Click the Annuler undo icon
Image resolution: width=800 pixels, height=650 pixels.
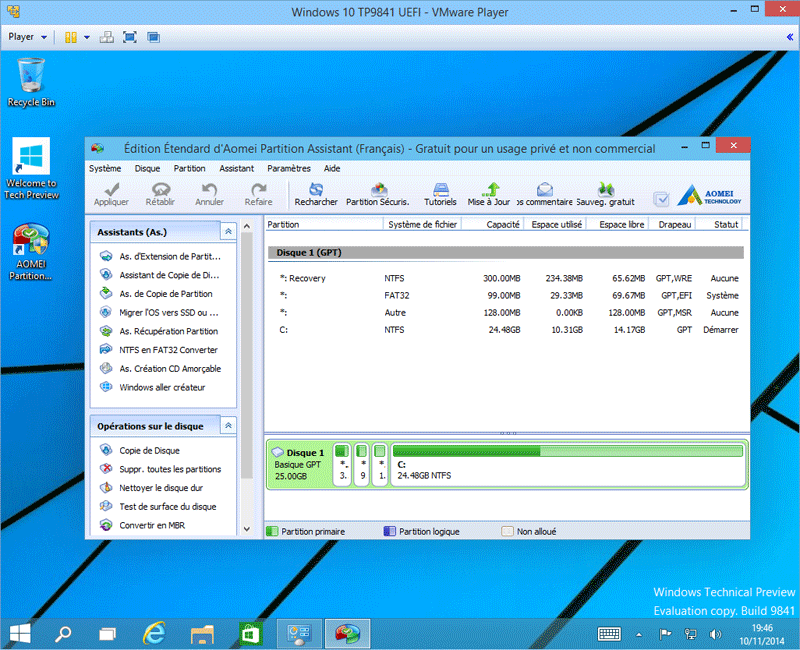[209, 190]
